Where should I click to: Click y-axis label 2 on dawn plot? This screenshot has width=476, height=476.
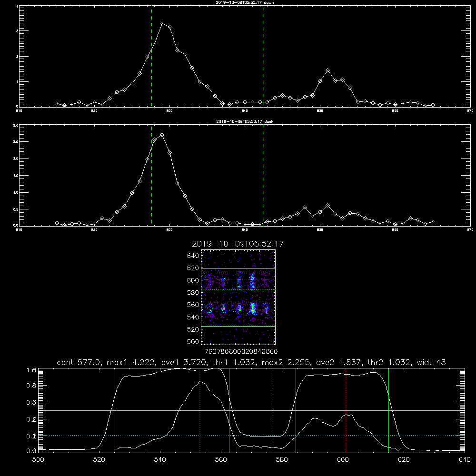(17, 57)
